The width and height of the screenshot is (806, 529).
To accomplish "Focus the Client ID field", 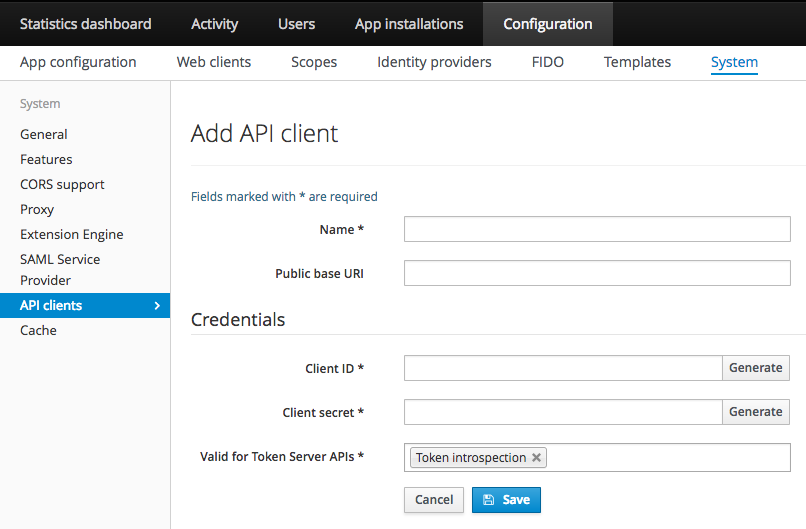I will 563,368.
